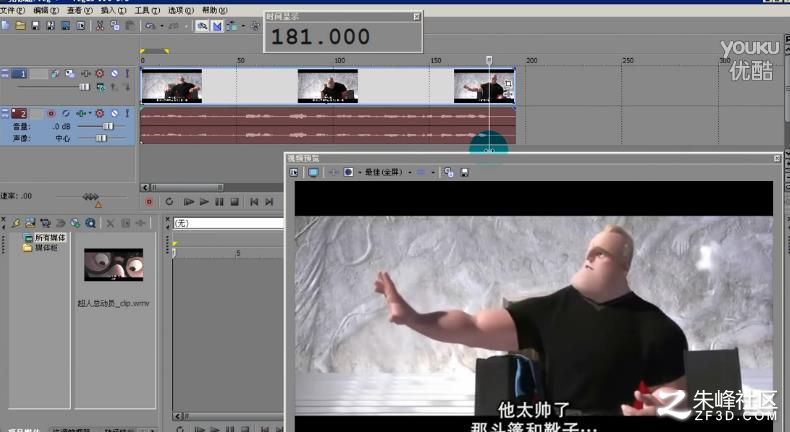Viewport: 790px width, 432px height.
Task: Copy preview snapshot to clipboard
Action: (x=448, y=172)
